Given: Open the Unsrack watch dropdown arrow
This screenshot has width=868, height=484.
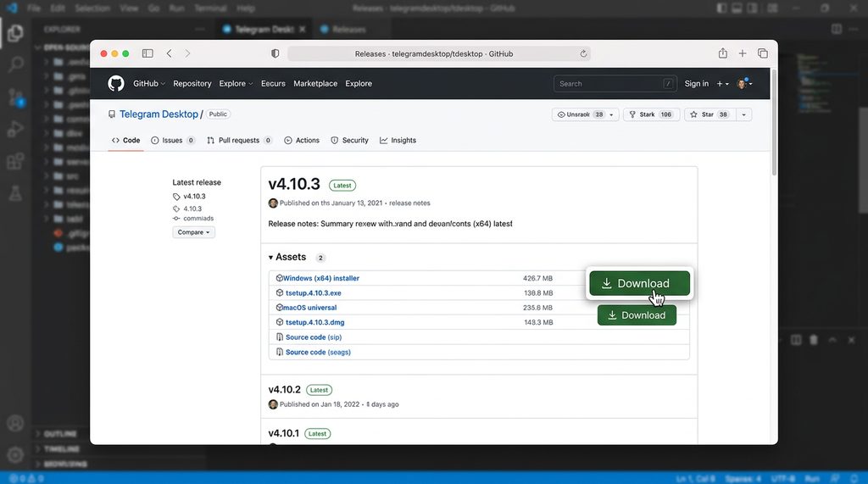Looking at the screenshot, I should (612, 114).
